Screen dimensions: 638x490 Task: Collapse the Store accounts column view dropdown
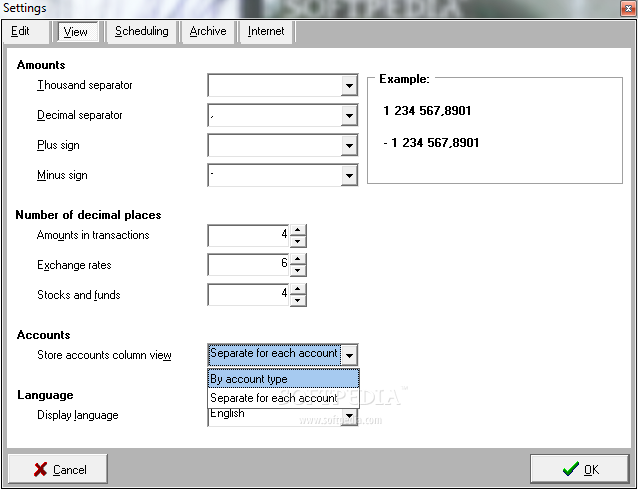[x=349, y=355]
